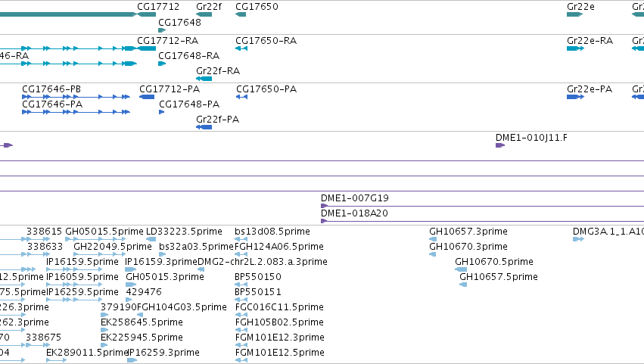Click the CG17648 gene arrow
The image size is (644, 364).
(162, 30)
